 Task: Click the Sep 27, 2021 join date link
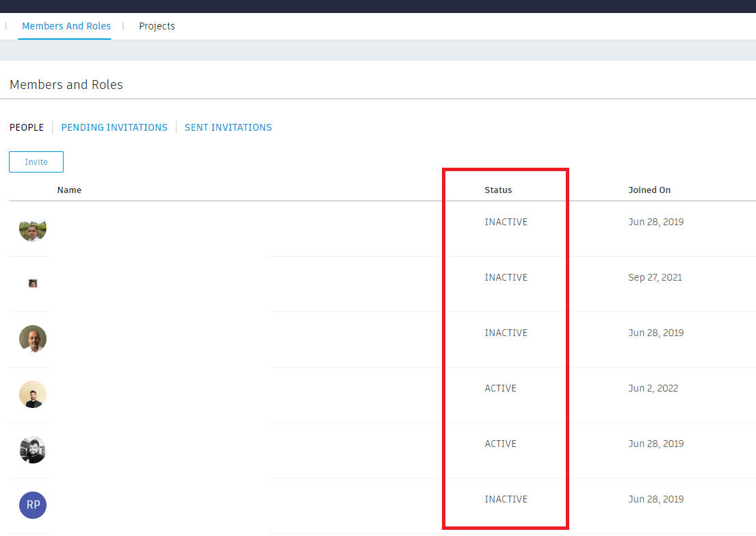pyautogui.click(x=655, y=277)
